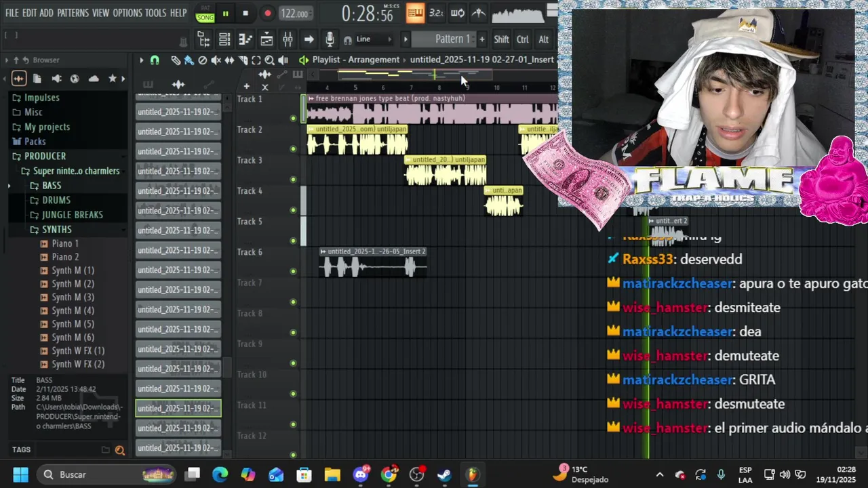Stop playback with the stop button
868x488 pixels.
click(245, 14)
